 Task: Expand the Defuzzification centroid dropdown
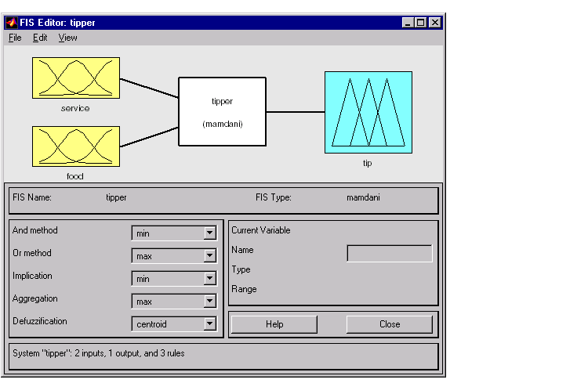click(x=209, y=324)
